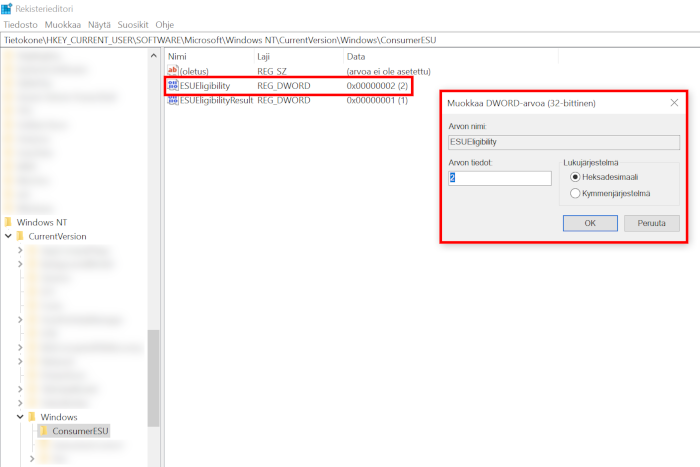Click the 0x00000002 (2) data cell
Image resolution: width=700 pixels, height=467 pixels.
click(x=377, y=86)
